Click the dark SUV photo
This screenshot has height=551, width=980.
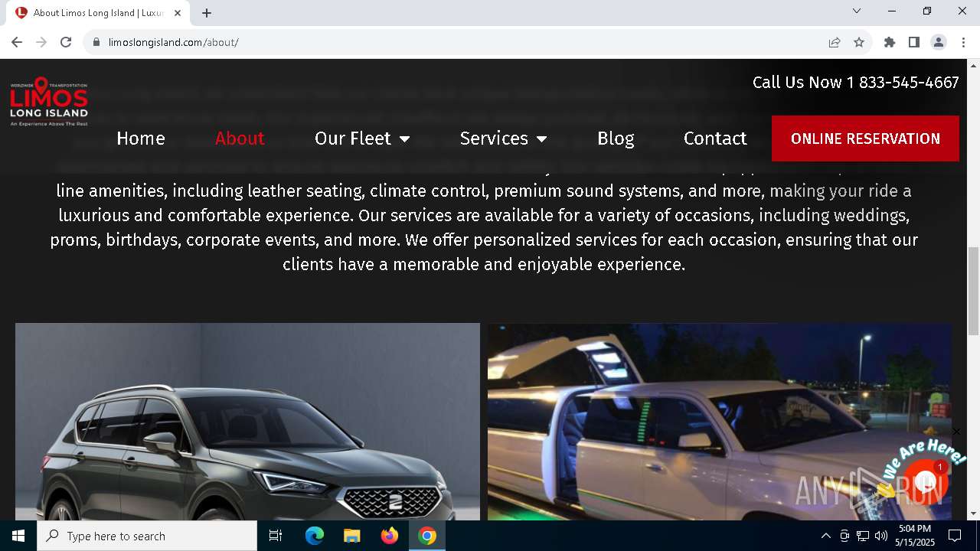coord(247,422)
